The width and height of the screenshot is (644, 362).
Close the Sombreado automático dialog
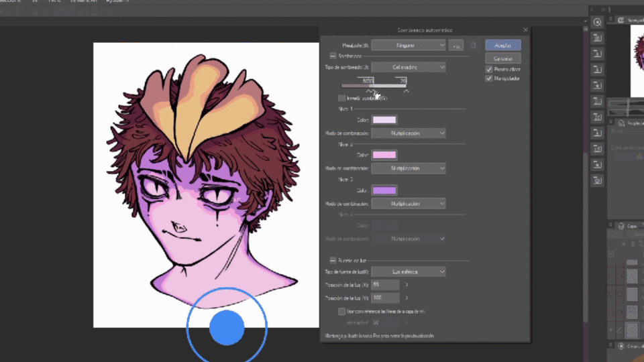[x=525, y=30]
